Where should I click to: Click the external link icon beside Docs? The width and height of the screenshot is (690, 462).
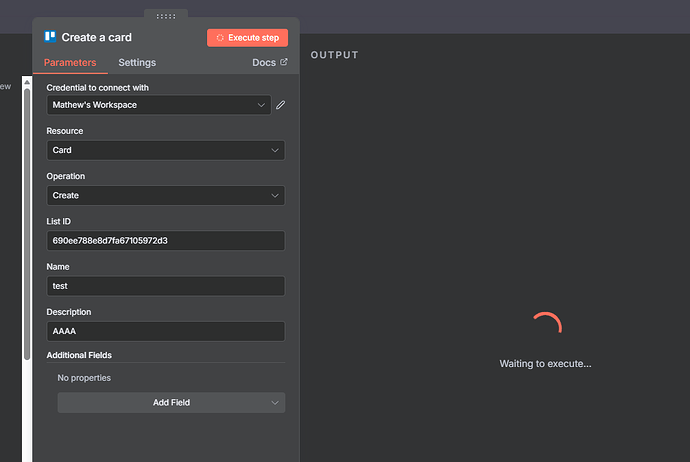click(x=283, y=62)
